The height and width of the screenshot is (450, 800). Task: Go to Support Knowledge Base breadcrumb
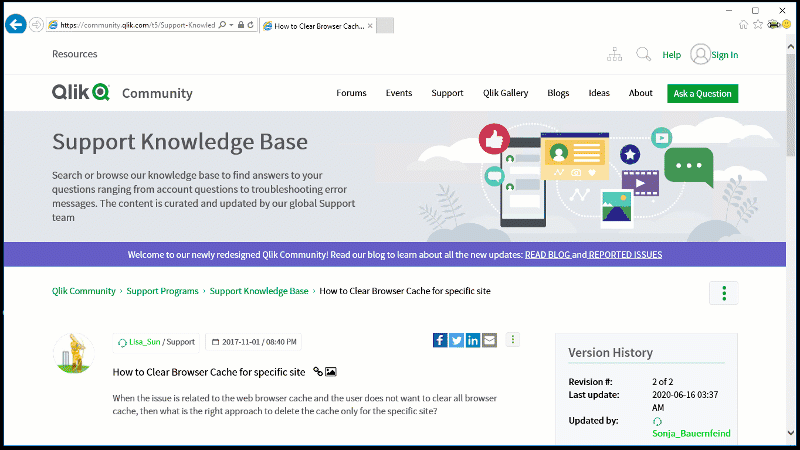point(259,291)
